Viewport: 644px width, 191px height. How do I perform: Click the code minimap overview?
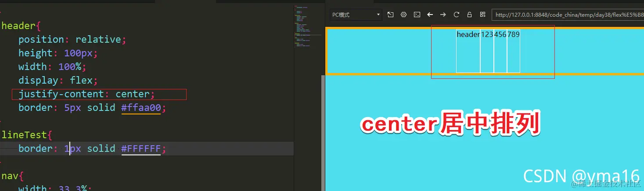point(307,26)
